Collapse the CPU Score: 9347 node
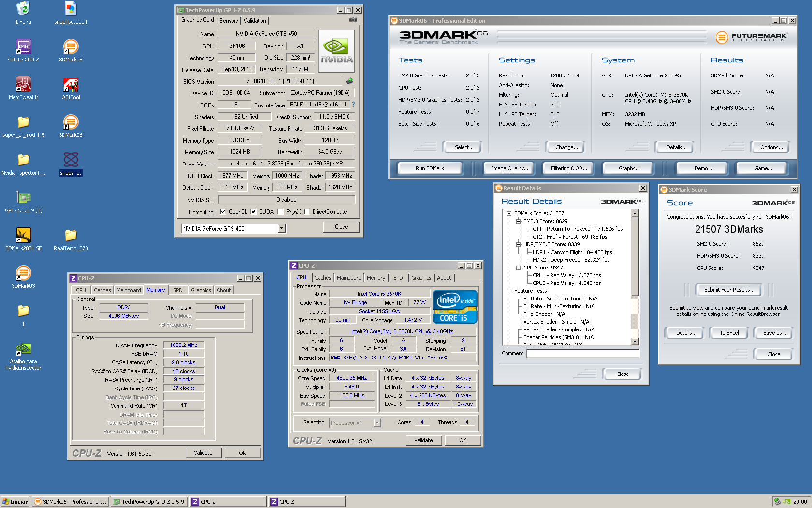Screen dimensions: 812x508 [x=518, y=268]
